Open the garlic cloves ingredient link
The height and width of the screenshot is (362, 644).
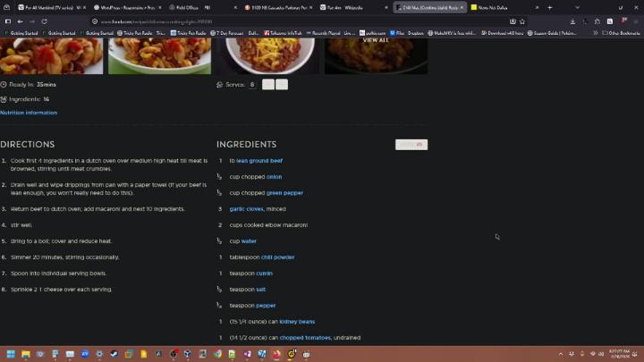click(x=247, y=208)
